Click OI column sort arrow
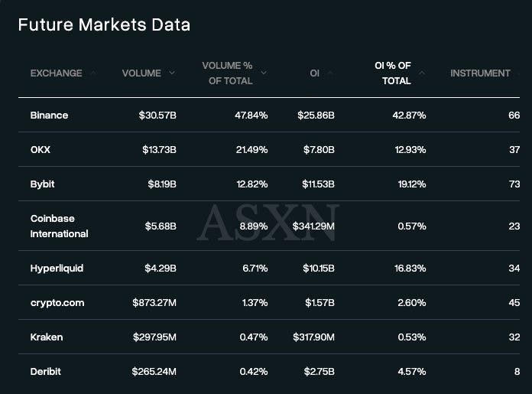Screen dimensions: 532x394 click(330, 73)
